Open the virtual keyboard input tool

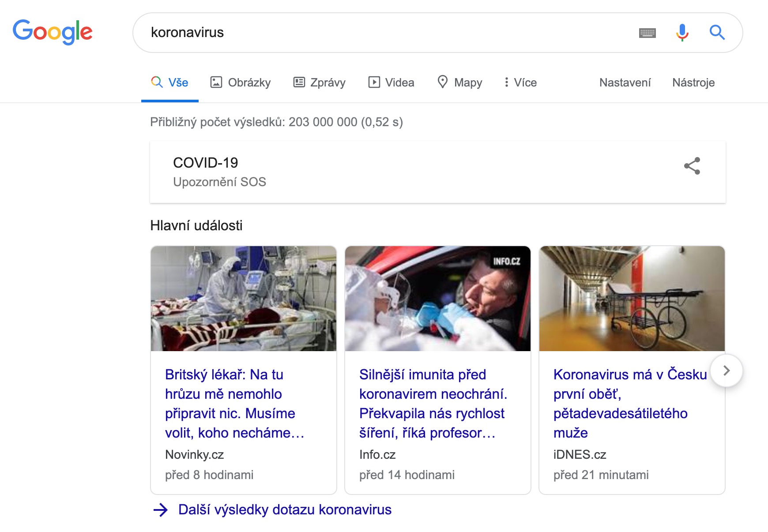pos(647,33)
